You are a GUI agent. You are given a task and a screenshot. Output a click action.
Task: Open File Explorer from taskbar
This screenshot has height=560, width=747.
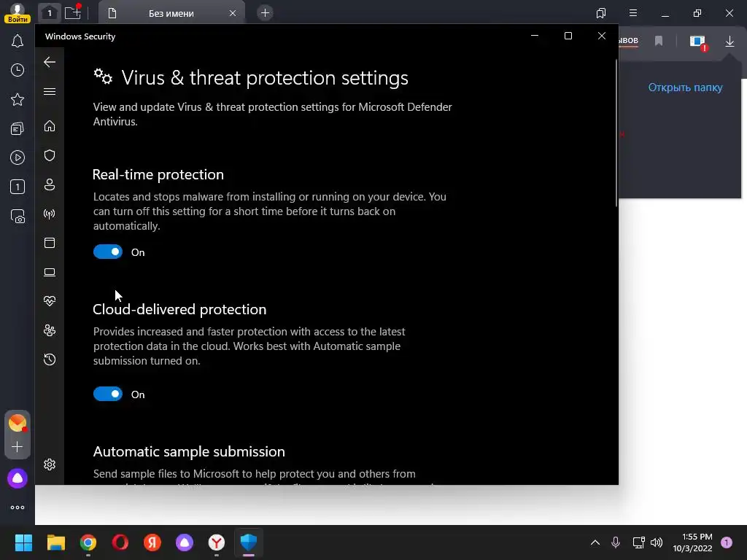point(55,542)
